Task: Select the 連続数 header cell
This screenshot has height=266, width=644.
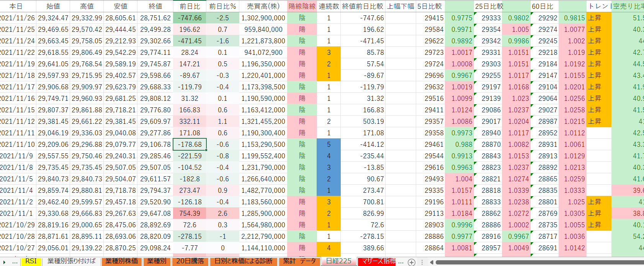Action: click(x=329, y=6)
